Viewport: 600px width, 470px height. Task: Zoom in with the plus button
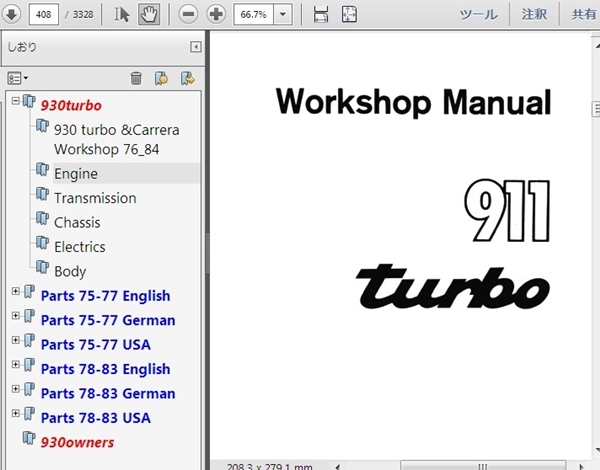[216, 15]
